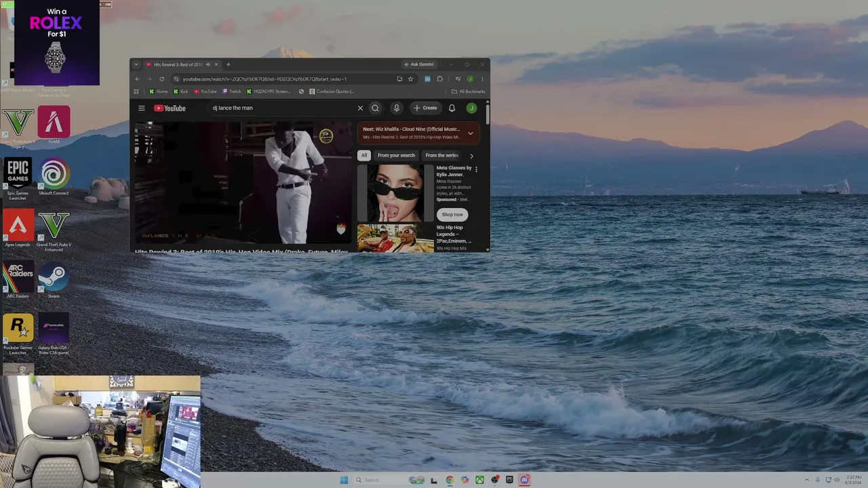
Task: Show more filter chips with right arrow
Action: [471, 156]
